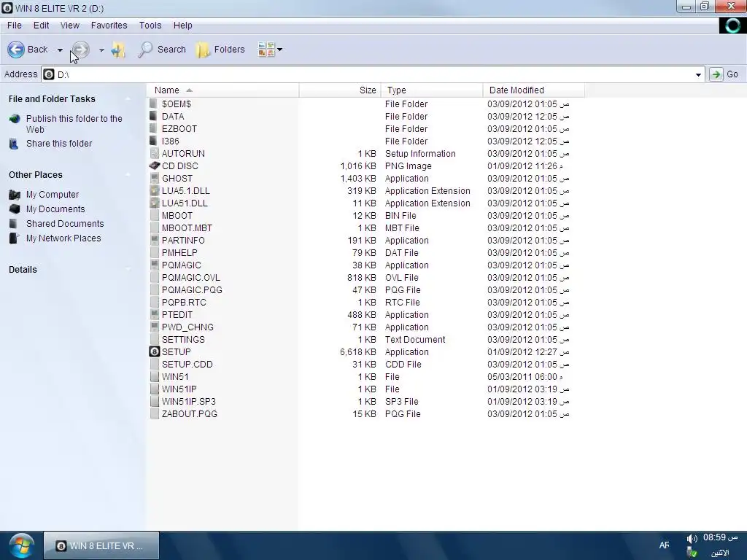Select the PARTINFO file name

pyautogui.click(x=183, y=241)
